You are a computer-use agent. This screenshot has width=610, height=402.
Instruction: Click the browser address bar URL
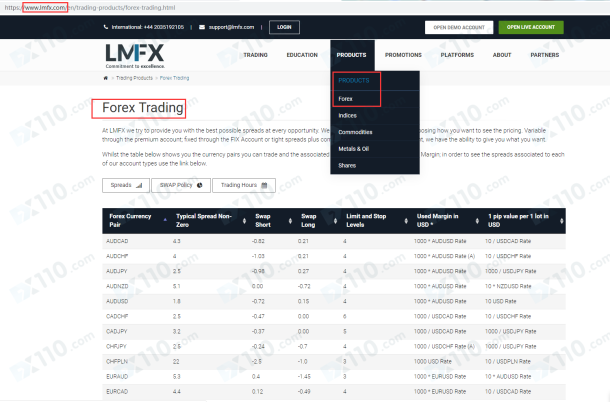[90, 7]
